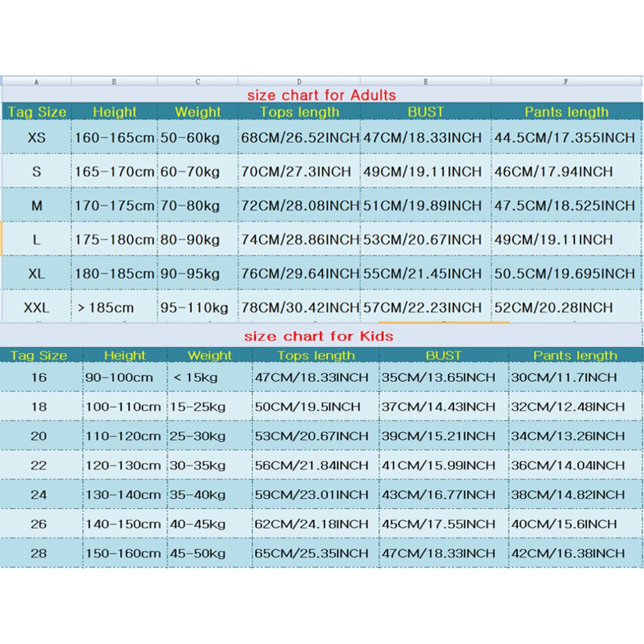Screen dimensions: 644x644
Task: Click the '40-45kg' kids weight cell
Action: pos(209,524)
